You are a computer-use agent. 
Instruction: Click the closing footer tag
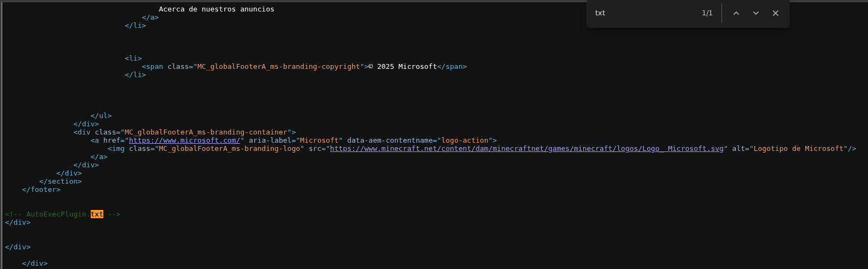pyautogui.click(x=41, y=190)
